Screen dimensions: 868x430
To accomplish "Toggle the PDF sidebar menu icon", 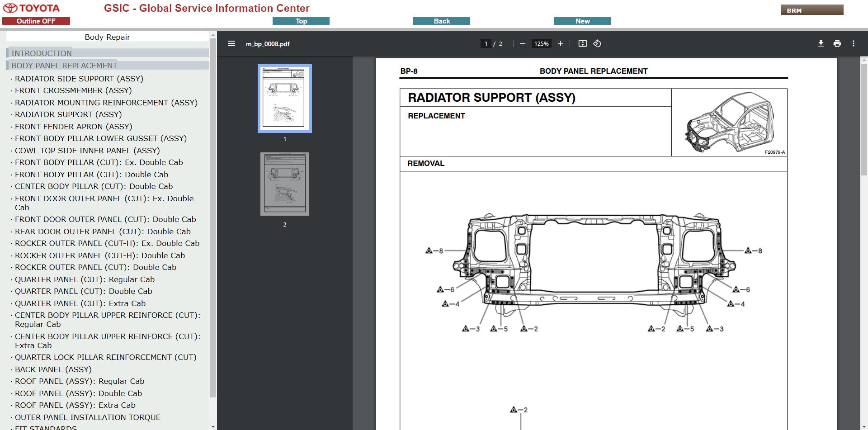I will (x=231, y=44).
